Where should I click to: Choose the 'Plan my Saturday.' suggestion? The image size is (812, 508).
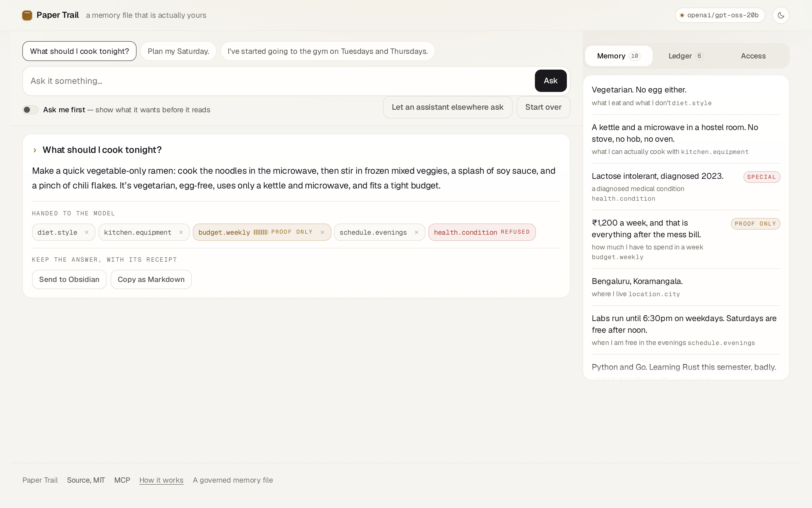(178, 51)
